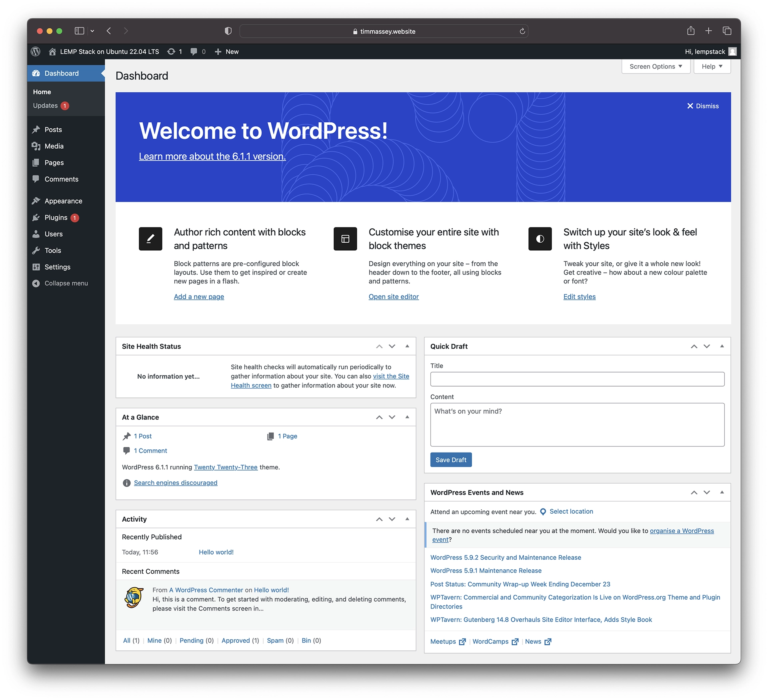Open Updates submenu under Dashboard
This screenshot has width=768, height=700.
point(51,106)
